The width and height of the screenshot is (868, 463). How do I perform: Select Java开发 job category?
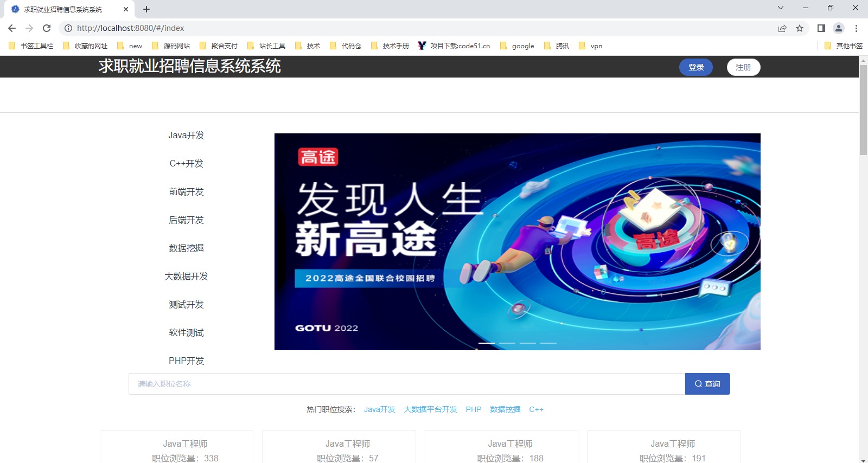(x=186, y=136)
